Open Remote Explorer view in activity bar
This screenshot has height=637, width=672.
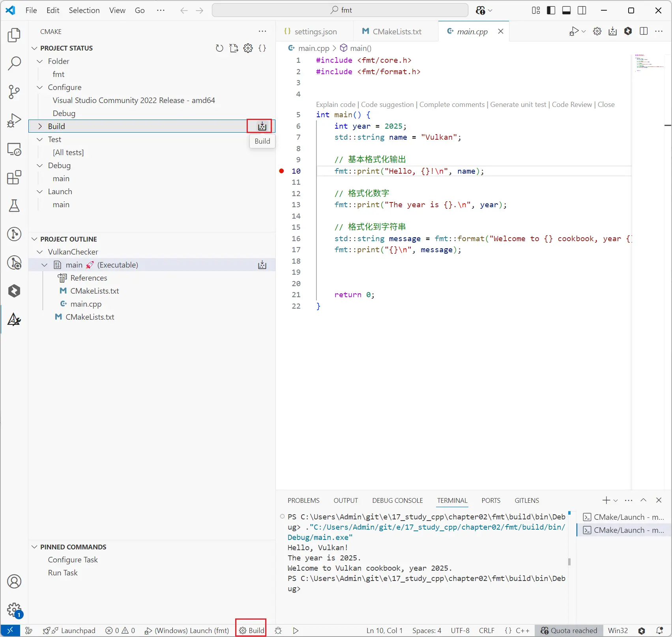pyautogui.click(x=14, y=149)
